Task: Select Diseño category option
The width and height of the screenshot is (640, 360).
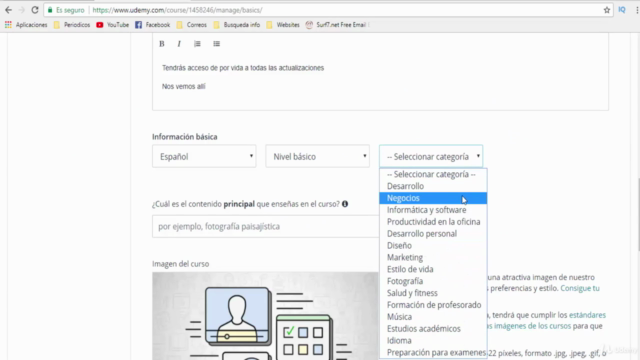Action: 433,245
